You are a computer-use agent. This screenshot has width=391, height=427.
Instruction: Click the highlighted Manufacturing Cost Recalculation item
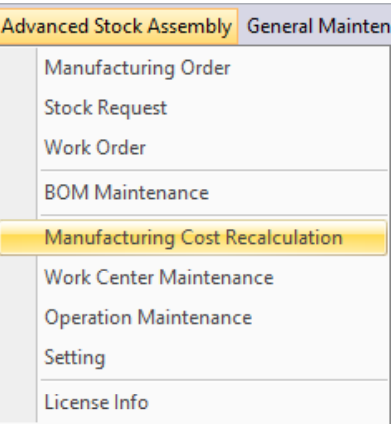pos(193,238)
